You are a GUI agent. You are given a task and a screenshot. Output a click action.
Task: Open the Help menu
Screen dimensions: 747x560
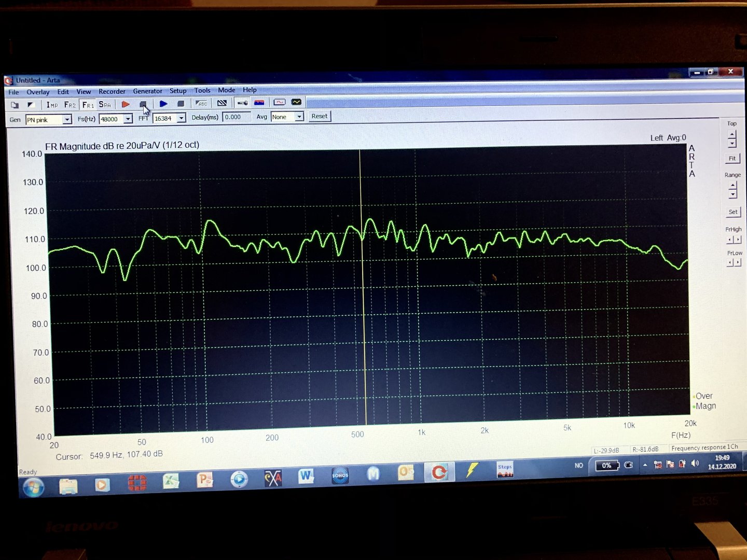point(250,90)
